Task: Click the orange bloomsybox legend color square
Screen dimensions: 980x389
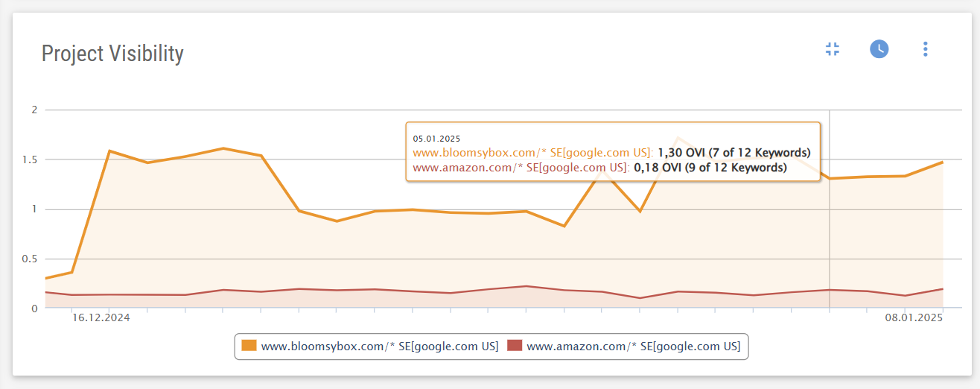Action: [x=249, y=346]
